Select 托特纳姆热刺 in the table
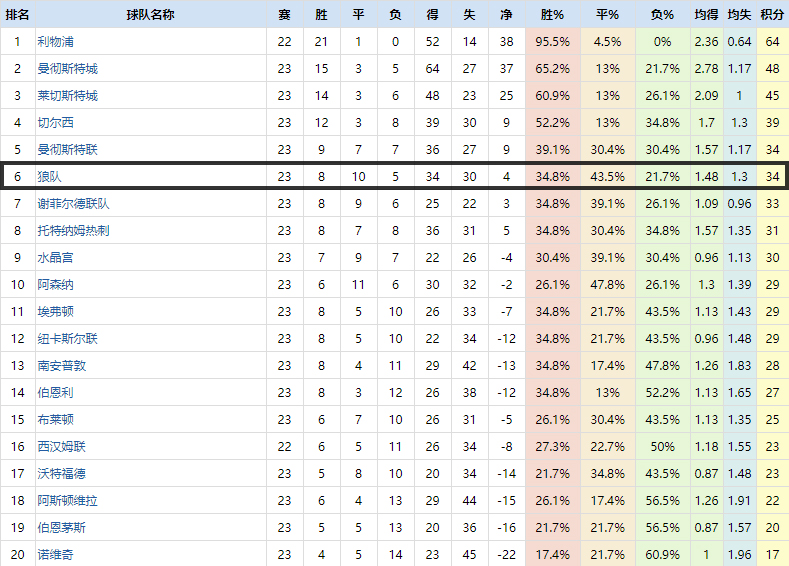 click(73, 231)
